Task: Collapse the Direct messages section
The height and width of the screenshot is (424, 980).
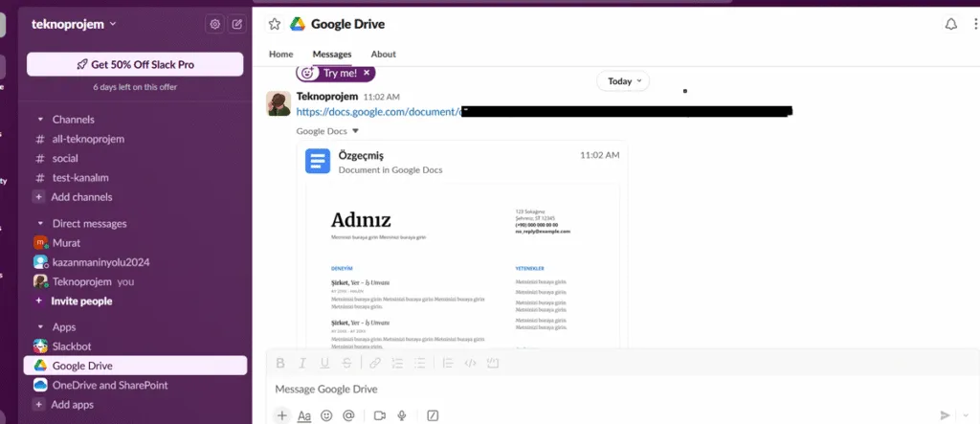Action: [40, 224]
